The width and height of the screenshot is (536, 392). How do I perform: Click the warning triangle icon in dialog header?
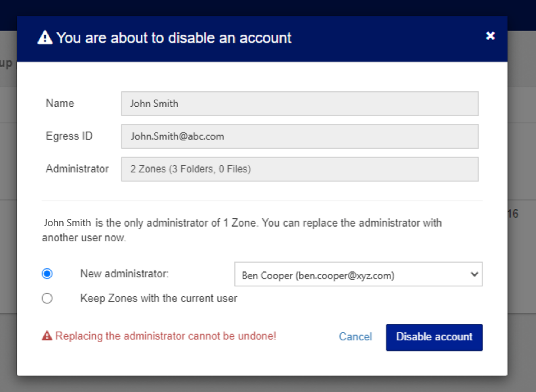(45, 38)
